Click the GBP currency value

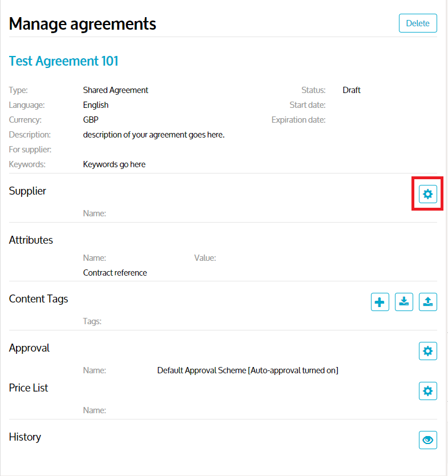pos(91,120)
